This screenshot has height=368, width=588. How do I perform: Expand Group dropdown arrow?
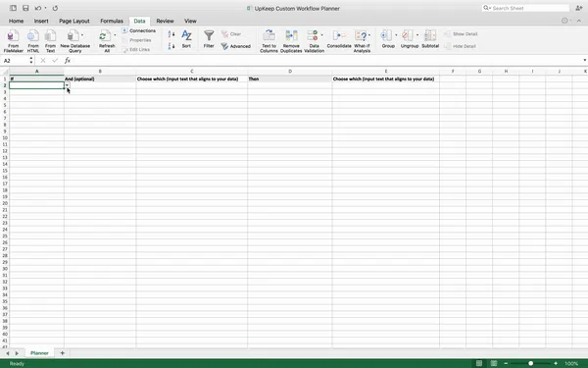point(396,35)
